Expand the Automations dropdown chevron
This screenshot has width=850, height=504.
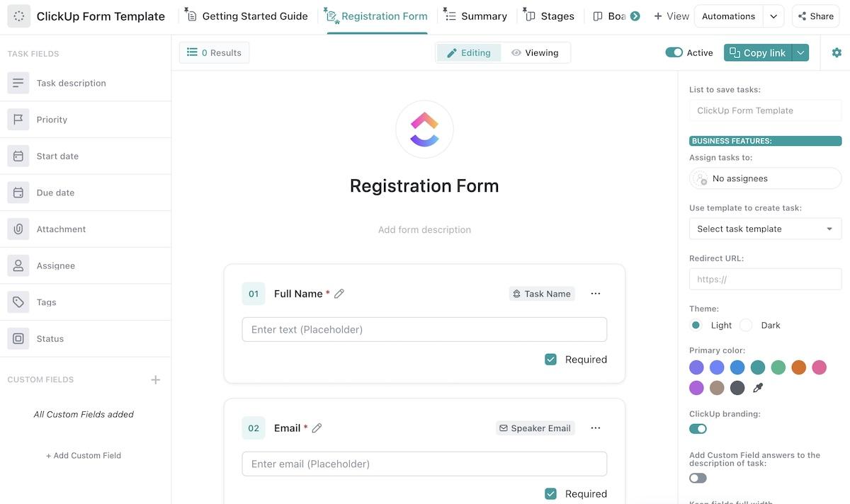point(773,16)
